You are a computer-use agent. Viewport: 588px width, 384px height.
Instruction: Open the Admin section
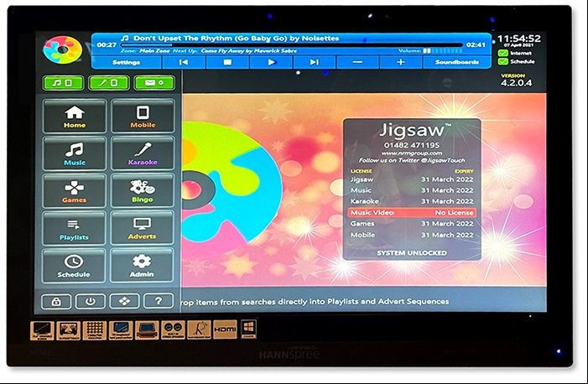142,265
